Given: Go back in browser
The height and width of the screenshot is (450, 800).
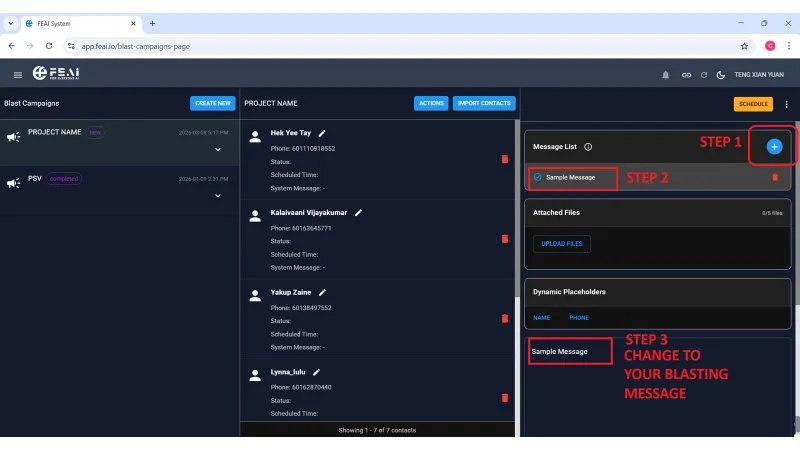Looking at the screenshot, I should click(x=12, y=46).
